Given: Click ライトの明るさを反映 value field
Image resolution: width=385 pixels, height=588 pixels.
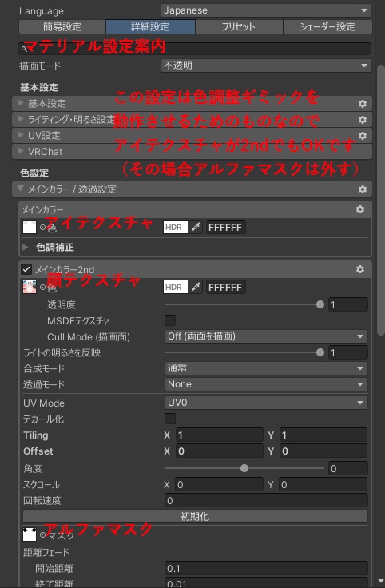Looking at the screenshot, I should tap(348, 352).
